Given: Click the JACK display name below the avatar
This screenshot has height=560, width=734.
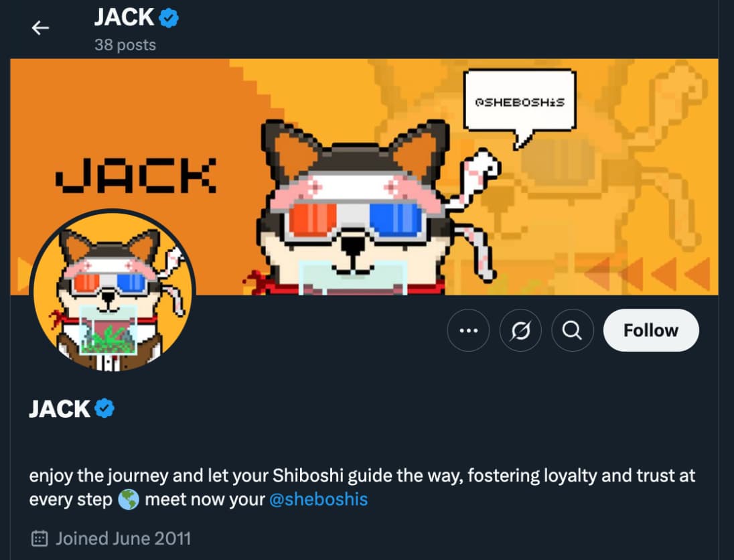Looking at the screenshot, I should point(60,409).
